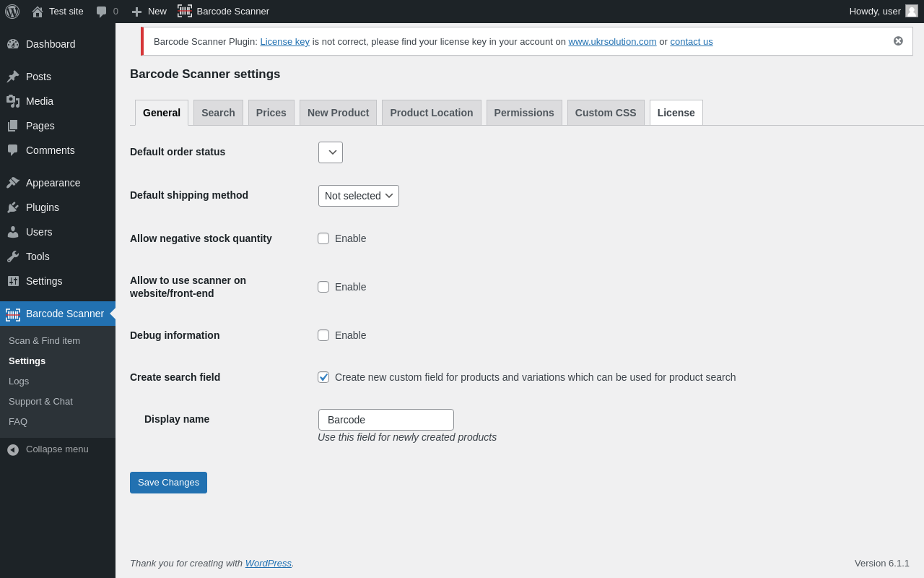Click the Save Changes button
The image size is (924, 578).
point(168,483)
